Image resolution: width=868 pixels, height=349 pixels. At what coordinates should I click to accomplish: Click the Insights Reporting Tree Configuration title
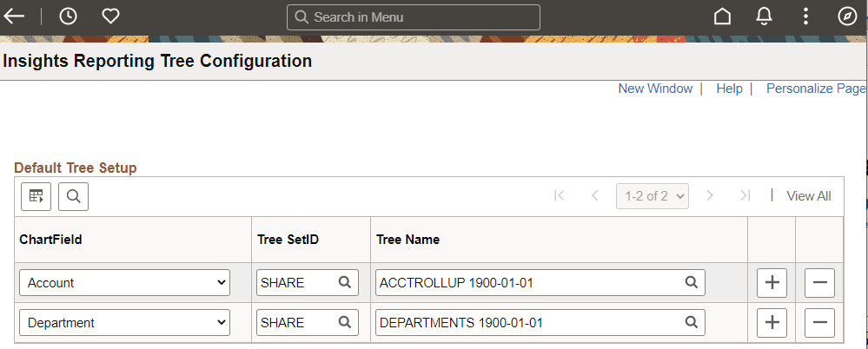(157, 61)
